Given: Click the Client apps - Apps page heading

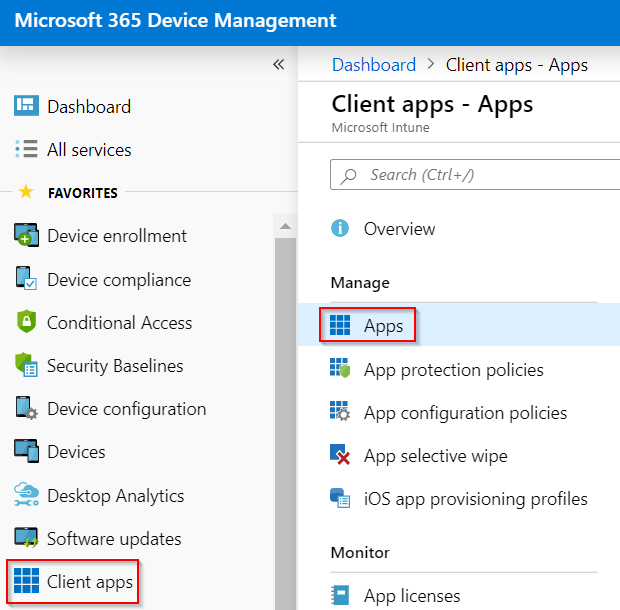Looking at the screenshot, I should click(432, 105).
